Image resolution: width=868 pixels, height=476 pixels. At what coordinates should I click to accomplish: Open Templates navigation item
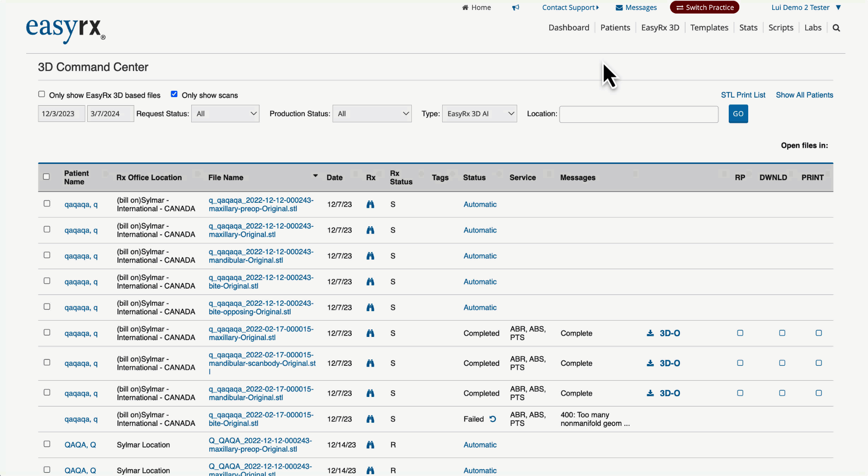tap(709, 28)
